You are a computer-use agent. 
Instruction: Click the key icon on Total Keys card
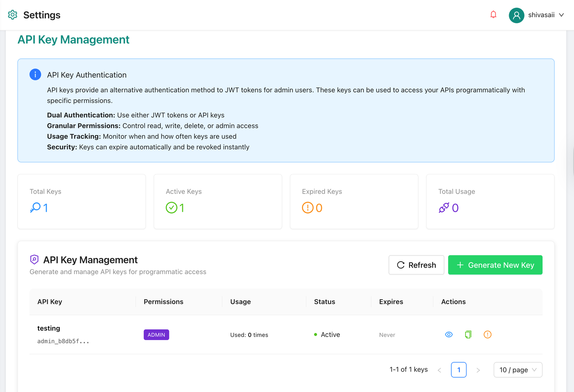35,208
